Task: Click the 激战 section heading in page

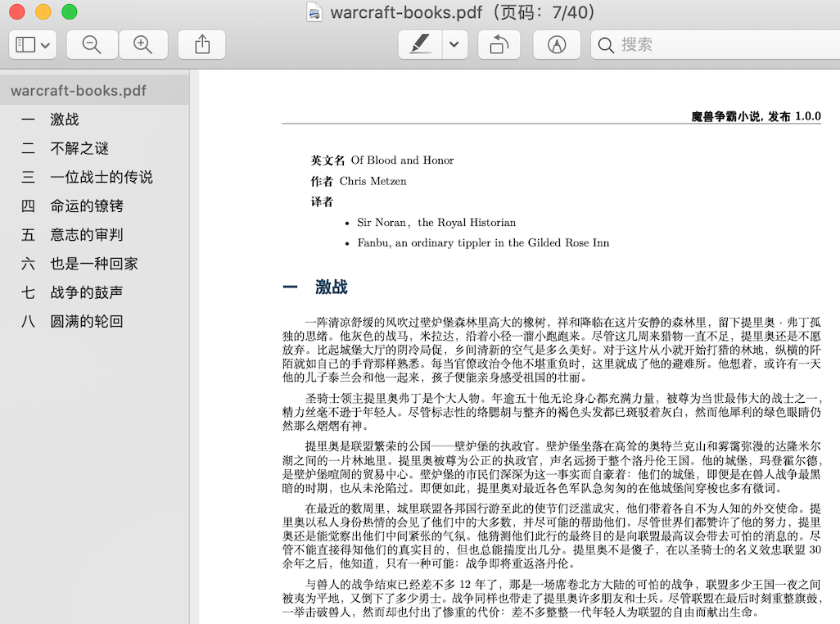Action: (x=331, y=287)
